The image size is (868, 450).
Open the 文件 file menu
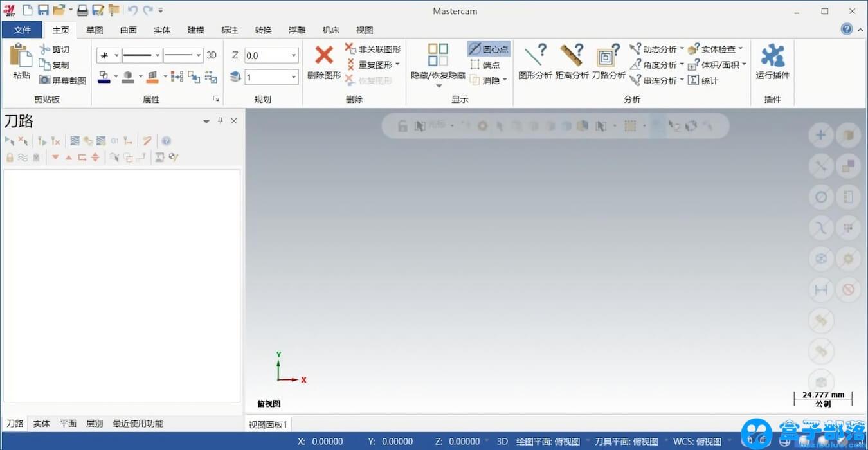[x=22, y=30]
